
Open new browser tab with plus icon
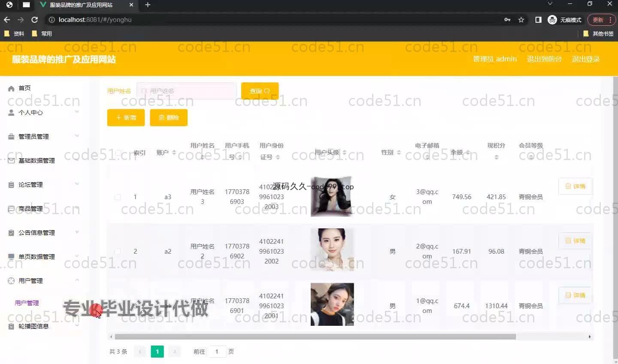tap(148, 5)
